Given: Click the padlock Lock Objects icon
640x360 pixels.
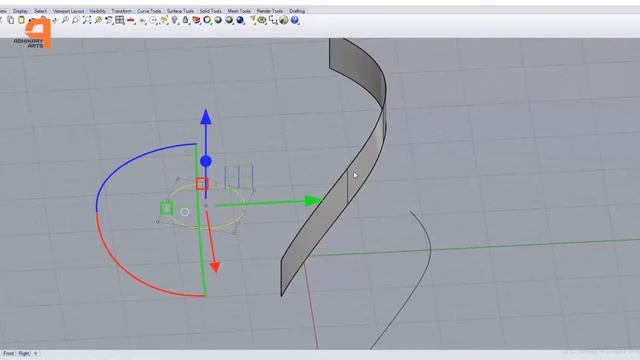Looking at the screenshot, I should tap(185, 20).
